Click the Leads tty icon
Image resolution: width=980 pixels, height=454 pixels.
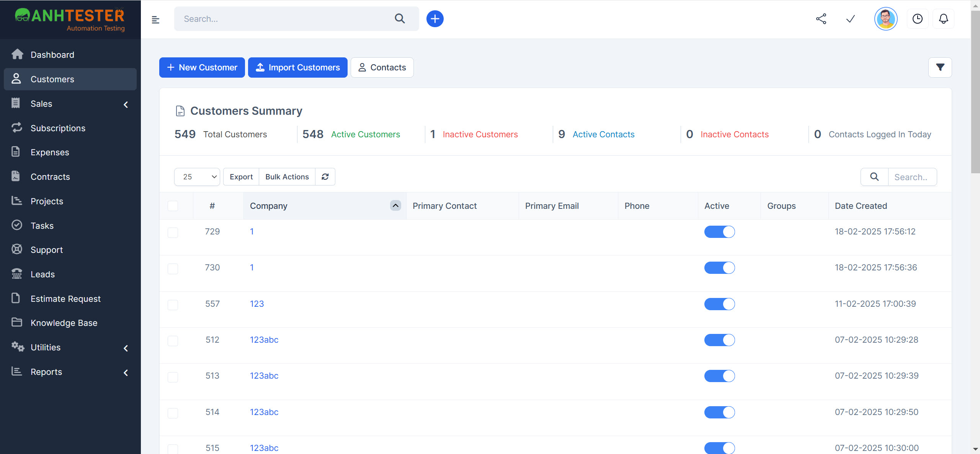click(x=17, y=274)
